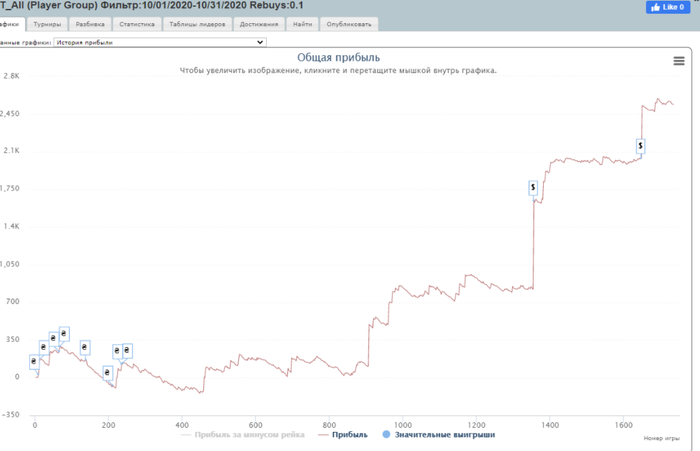Click the Facebook Like button
700x451 pixels.
click(668, 7)
